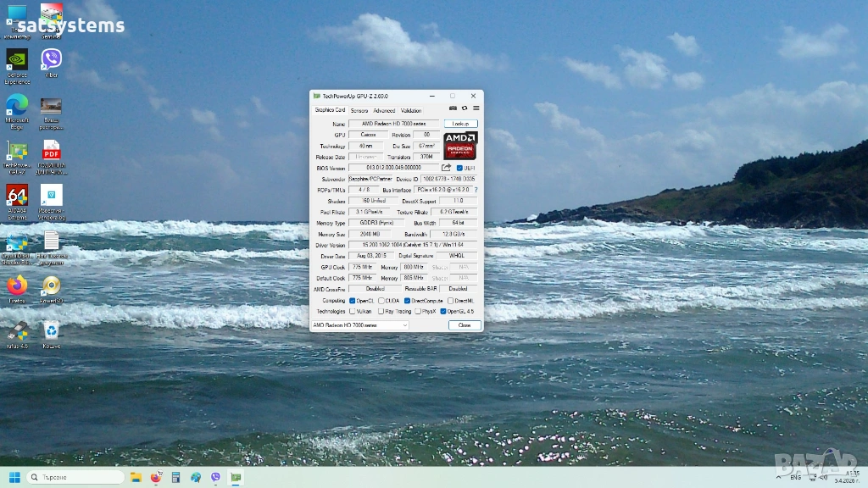Switch to the Sensors tab

359,110
